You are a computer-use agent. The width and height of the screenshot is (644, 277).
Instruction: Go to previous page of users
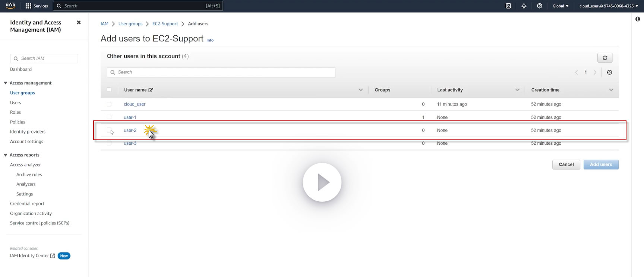point(576,72)
